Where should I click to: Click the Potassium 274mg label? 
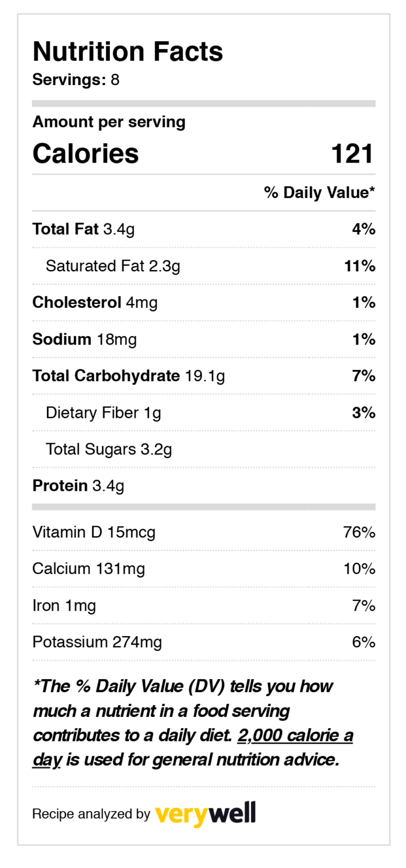point(98,642)
